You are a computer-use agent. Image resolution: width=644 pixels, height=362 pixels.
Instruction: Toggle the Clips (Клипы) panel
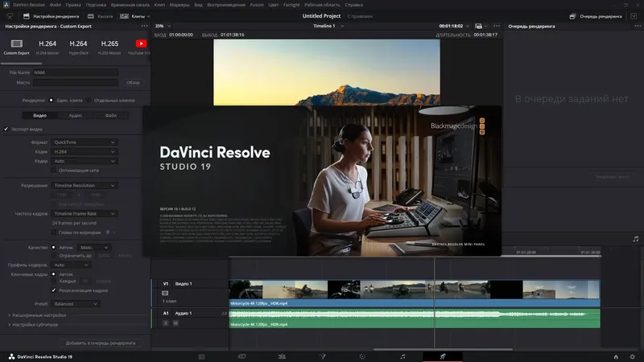tap(134, 16)
